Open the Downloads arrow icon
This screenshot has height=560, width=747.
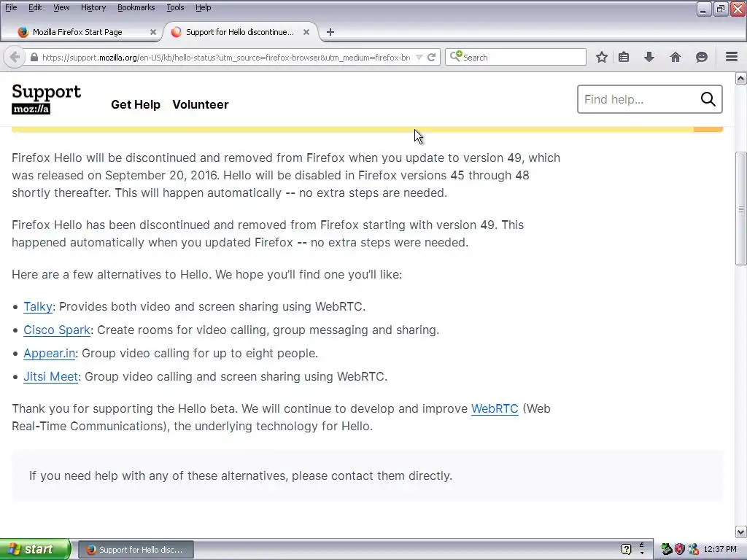point(649,57)
